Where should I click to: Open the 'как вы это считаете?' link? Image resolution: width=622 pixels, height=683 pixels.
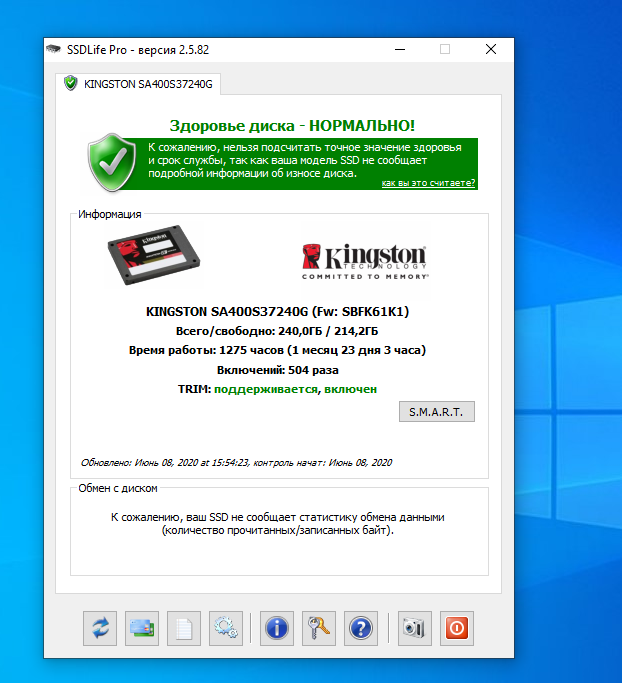(428, 183)
